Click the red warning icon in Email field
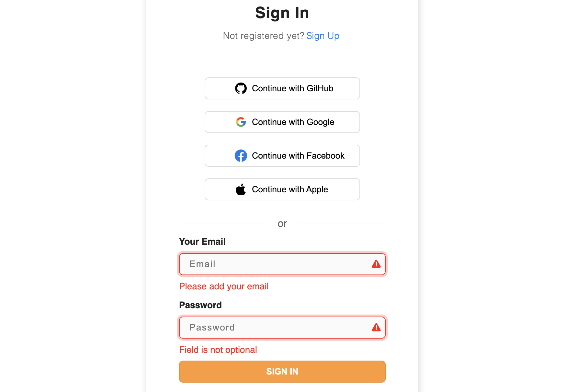Viewport: 578px width, 392px height. click(x=376, y=264)
